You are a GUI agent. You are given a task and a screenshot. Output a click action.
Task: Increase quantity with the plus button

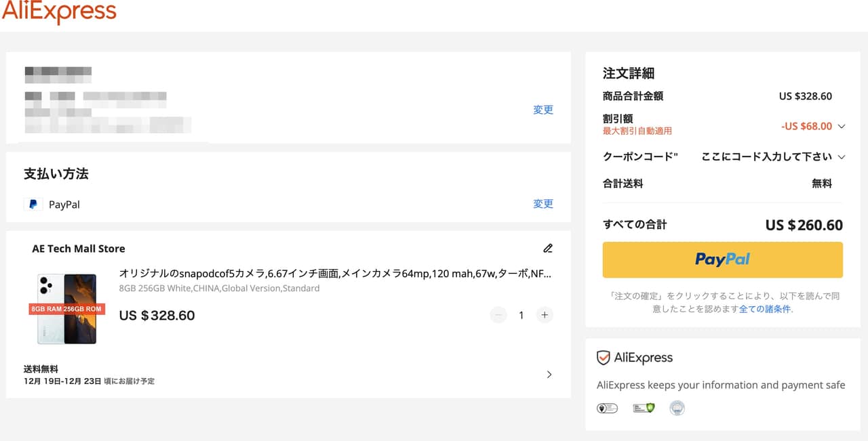coord(544,315)
